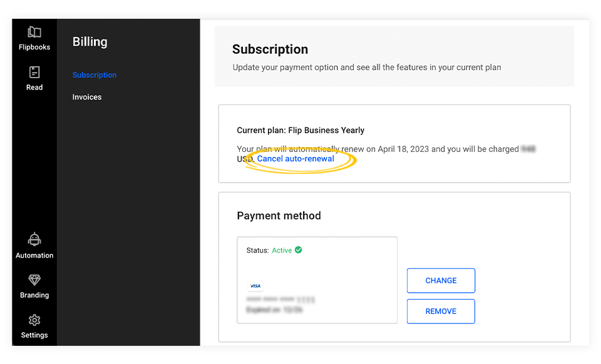601x364 pixels.
Task: Click the payment card status panel
Action: [317, 280]
